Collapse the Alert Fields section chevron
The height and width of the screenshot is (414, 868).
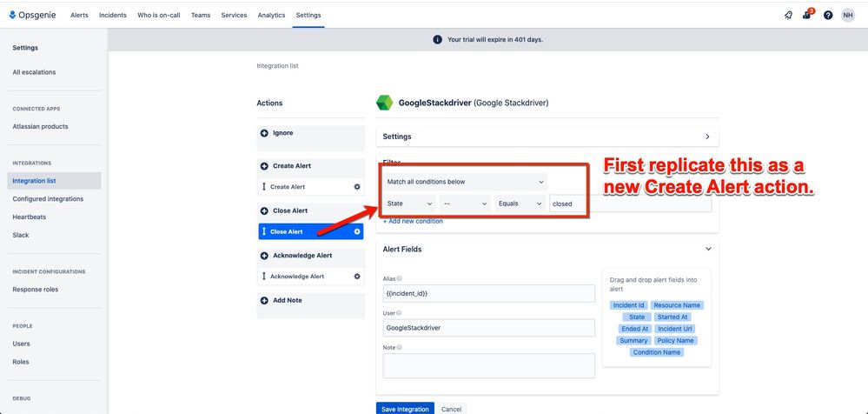708,250
